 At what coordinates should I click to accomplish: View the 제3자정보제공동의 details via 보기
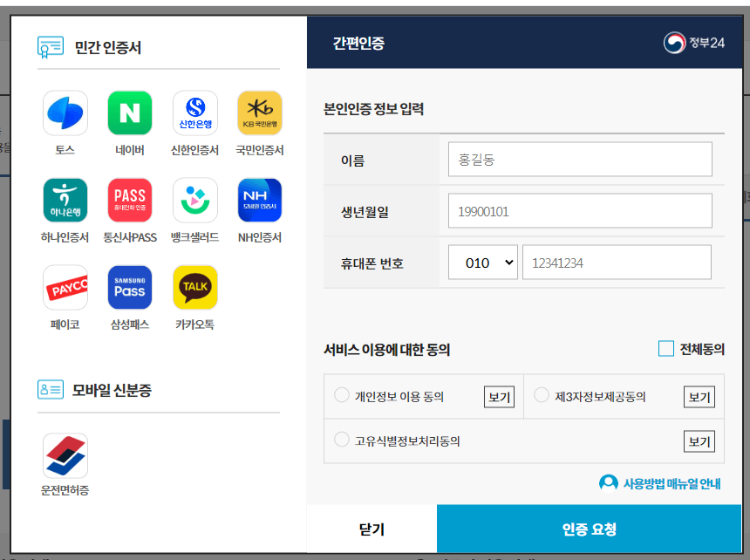699,395
